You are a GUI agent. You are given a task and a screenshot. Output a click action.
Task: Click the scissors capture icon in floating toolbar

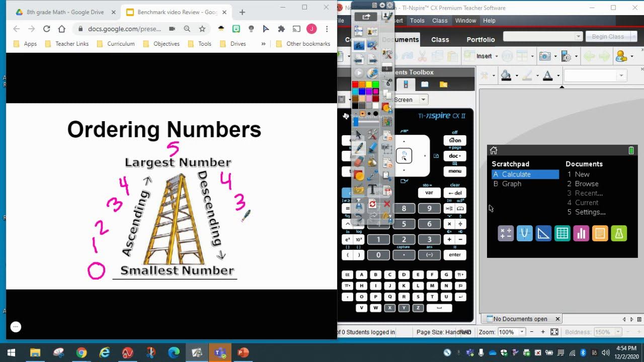pyautogui.click(x=386, y=82)
